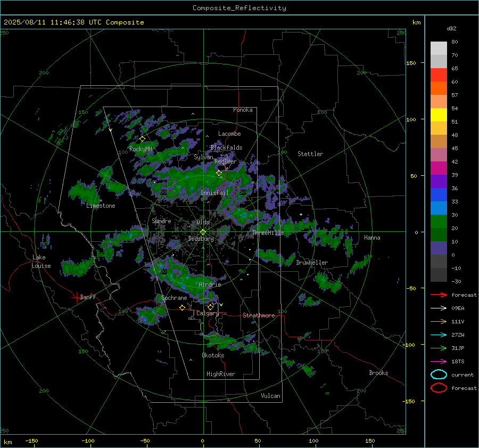This screenshot has height=448, width=479.
Task: Click the red forecast arrow in legend
Action: tap(439, 295)
